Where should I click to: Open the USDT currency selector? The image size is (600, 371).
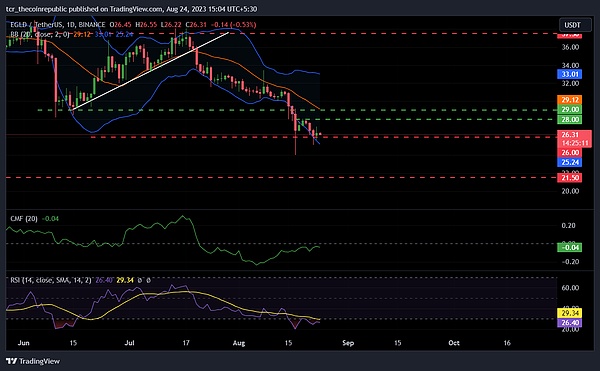click(572, 25)
